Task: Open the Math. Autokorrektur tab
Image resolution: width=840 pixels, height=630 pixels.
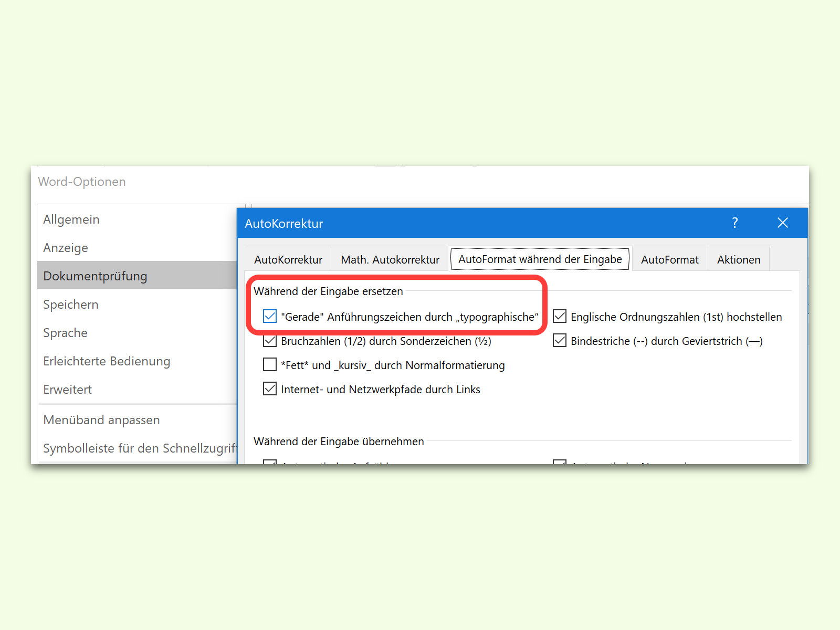Action: (x=390, y=259)
